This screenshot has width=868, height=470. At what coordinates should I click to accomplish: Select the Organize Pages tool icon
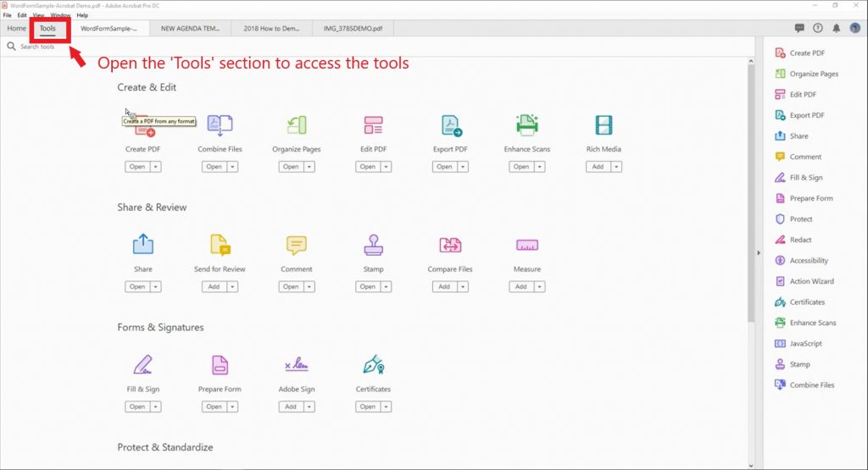click(x=297, y=125)
